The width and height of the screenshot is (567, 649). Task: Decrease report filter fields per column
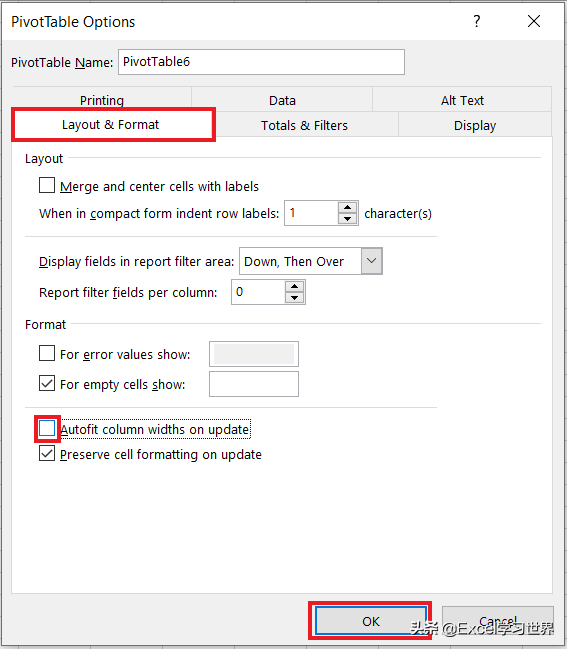coord(294,298)
